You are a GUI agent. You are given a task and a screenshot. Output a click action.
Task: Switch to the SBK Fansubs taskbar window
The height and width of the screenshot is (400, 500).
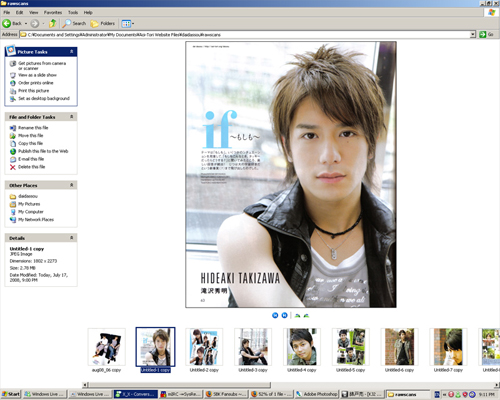point(226,394)
